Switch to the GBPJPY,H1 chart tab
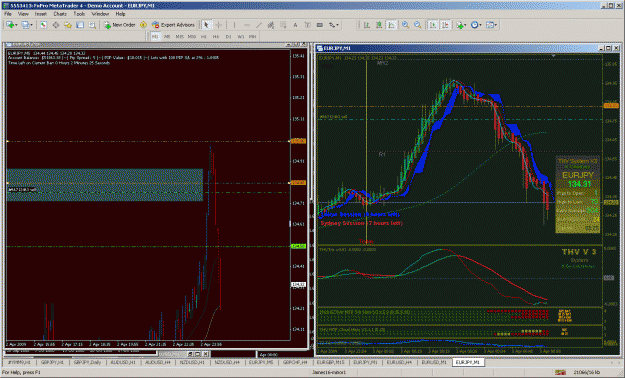Image resolution: width=625 pixels, height=378 pixels. (x=52, y=362)
